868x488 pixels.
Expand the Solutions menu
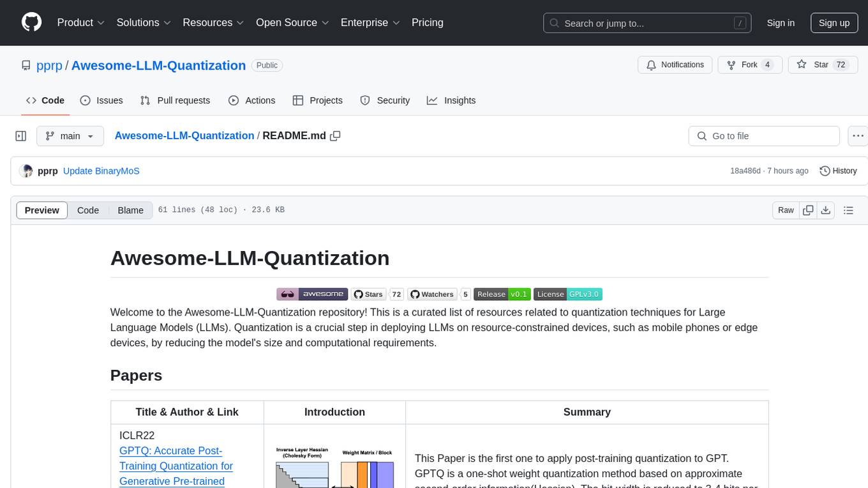tap(144, 22)
